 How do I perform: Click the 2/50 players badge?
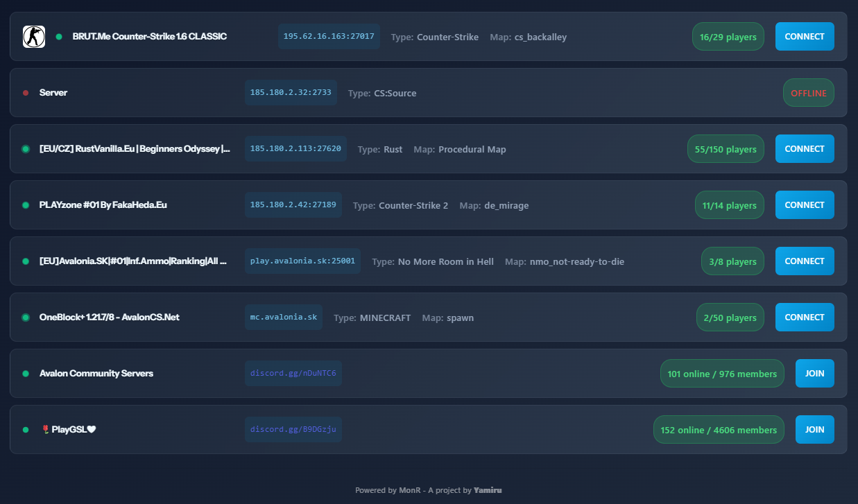[730, 318]
